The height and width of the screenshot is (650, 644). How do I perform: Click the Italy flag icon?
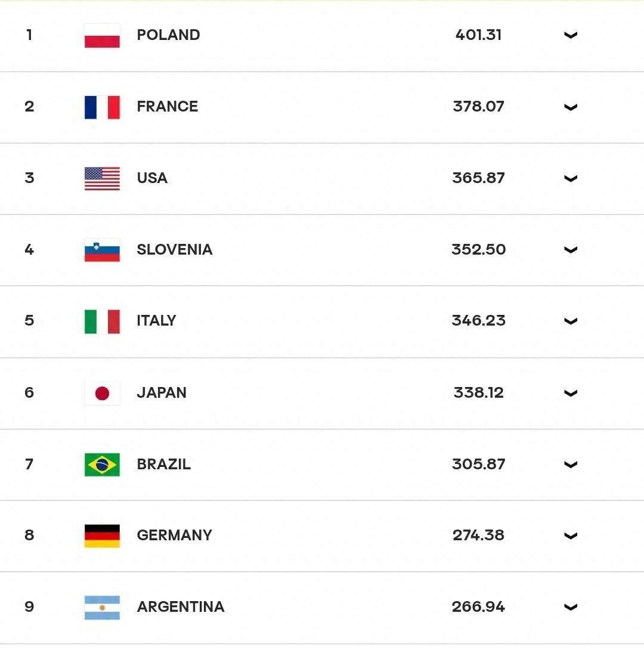[x=102, y=321]
